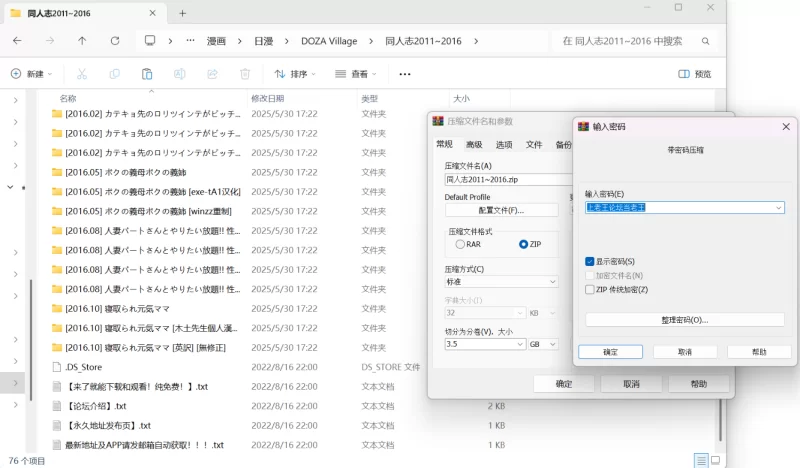This screenshot has height=468, width=800.
Task: Click the Refresh icon in Explorer
Action: [x=115, y=41]
